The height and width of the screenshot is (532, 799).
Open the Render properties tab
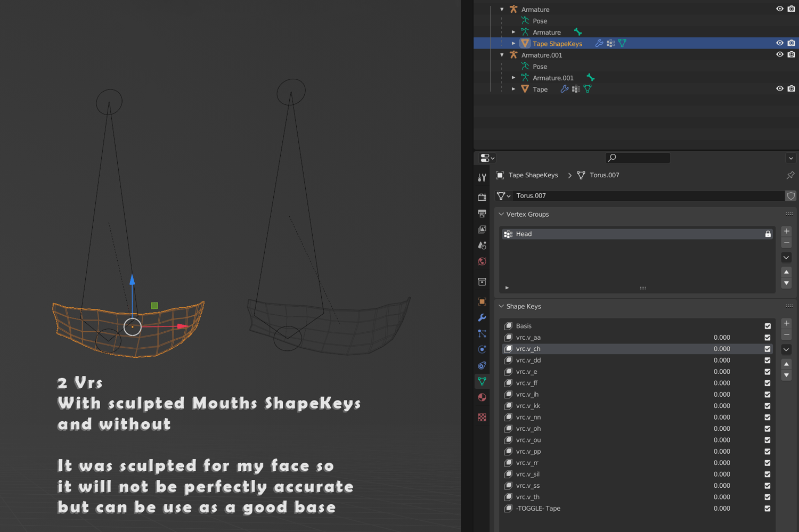(482, 197)
